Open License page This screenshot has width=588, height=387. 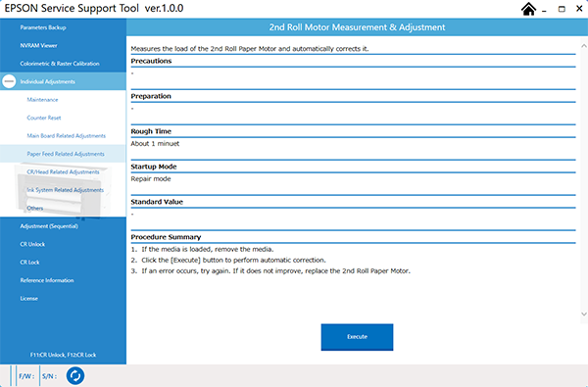click(x=28, y=299)
